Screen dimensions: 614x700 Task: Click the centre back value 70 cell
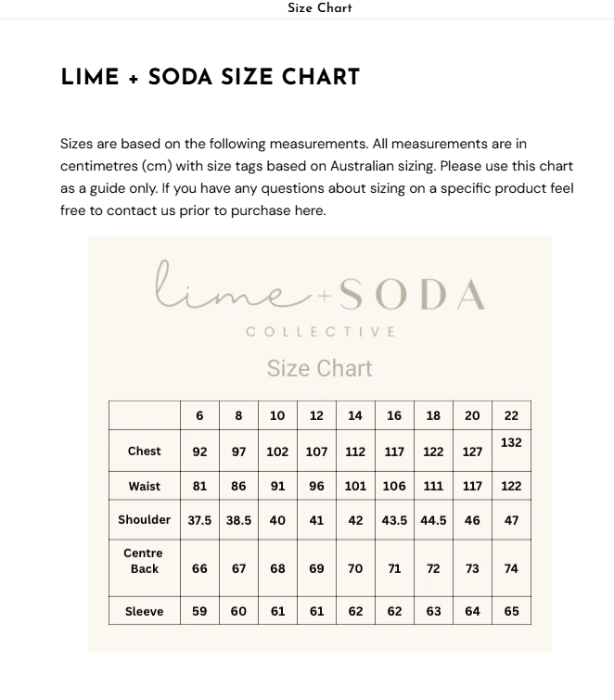[x=355, y=568]
